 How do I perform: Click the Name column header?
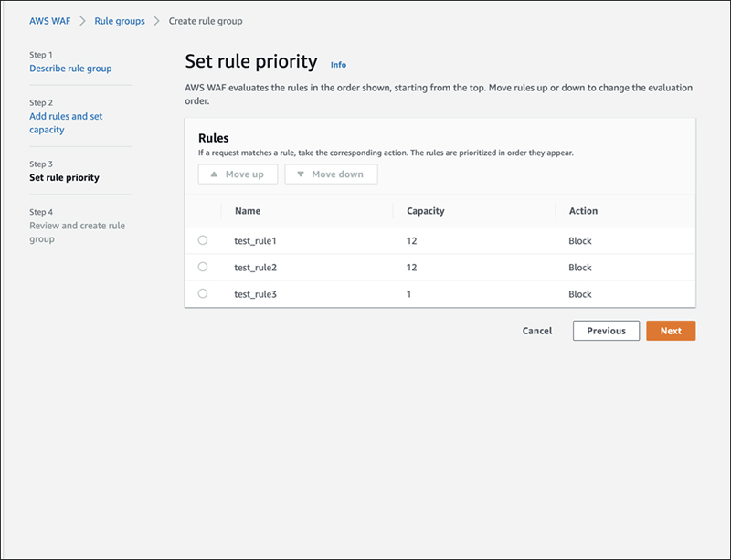(x=248, y=211)
